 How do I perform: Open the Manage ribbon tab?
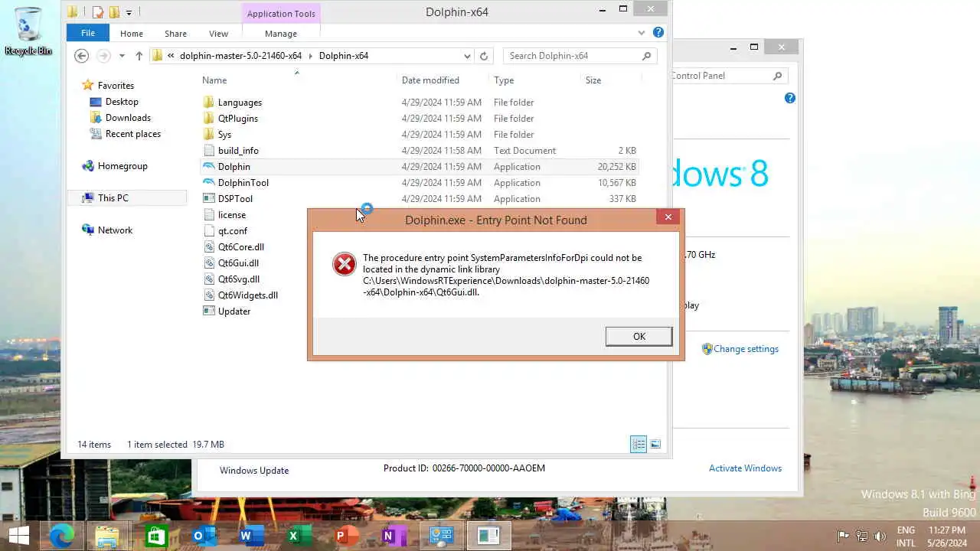click(281, 34)
